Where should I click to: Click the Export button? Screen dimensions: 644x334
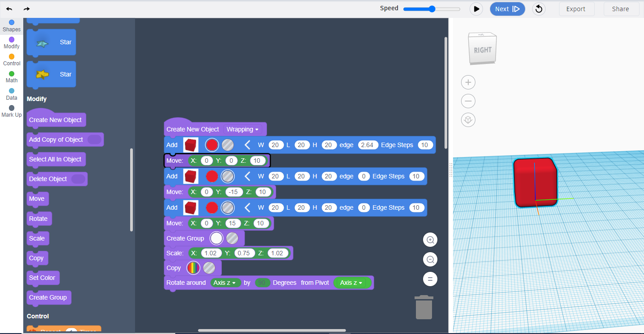[576, 9]
